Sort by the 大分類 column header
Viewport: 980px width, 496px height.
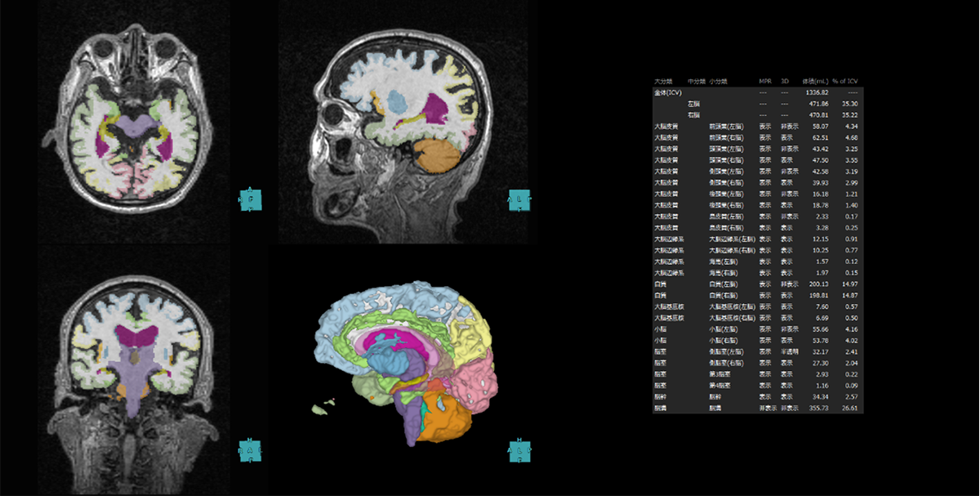(x=662, y=82)
